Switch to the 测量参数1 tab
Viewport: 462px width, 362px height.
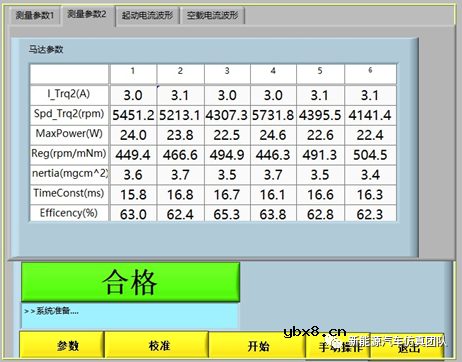pyautogui.click(x=35, y=16)
